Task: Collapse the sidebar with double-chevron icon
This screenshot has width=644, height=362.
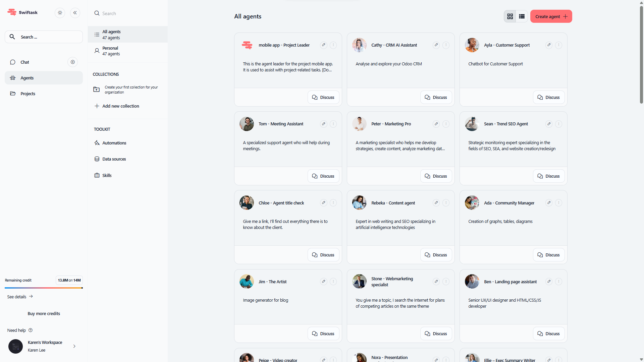Action: [x=75, y=13]
